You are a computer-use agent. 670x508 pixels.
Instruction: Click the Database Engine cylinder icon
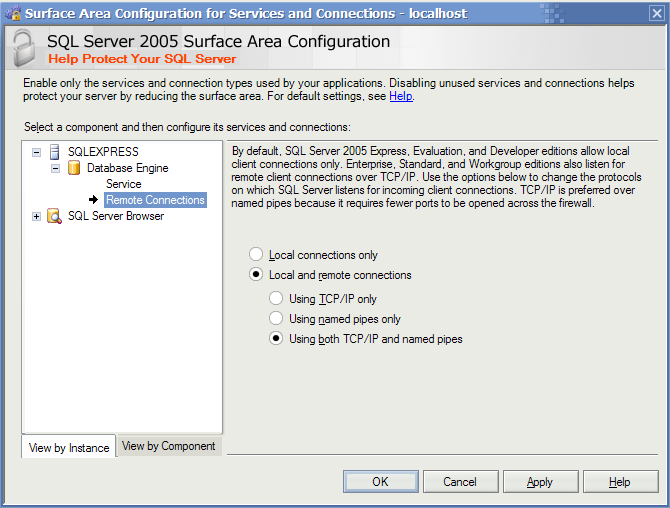point(74,168)
